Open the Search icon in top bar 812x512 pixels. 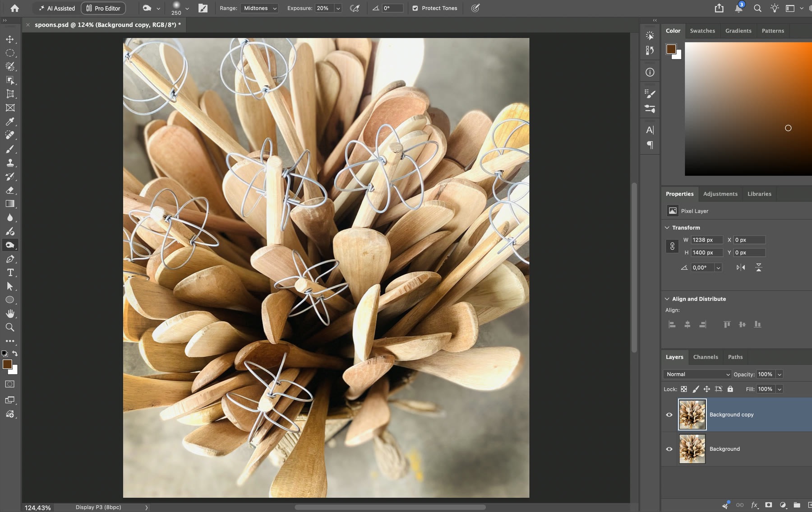tap(757, 8)
